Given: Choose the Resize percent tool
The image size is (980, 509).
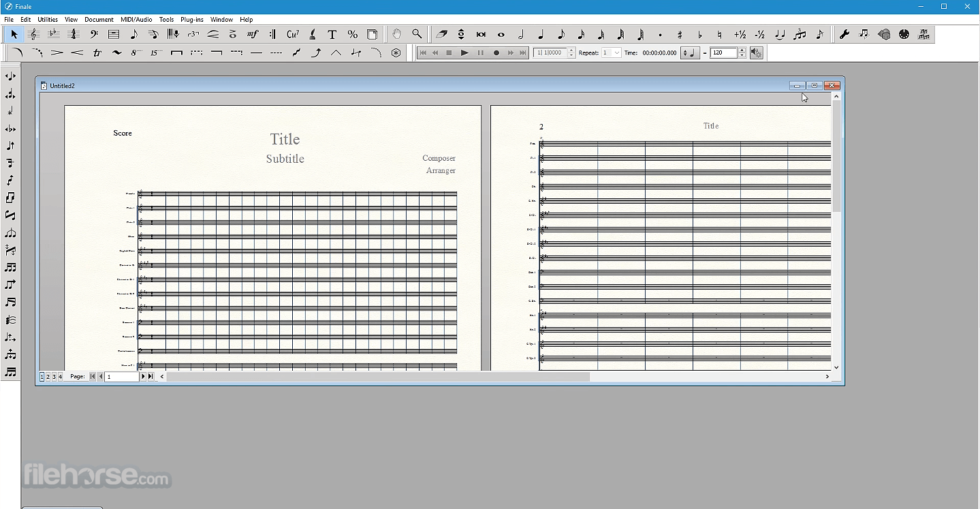Looking at the screenshot, I should click(352, 34).
